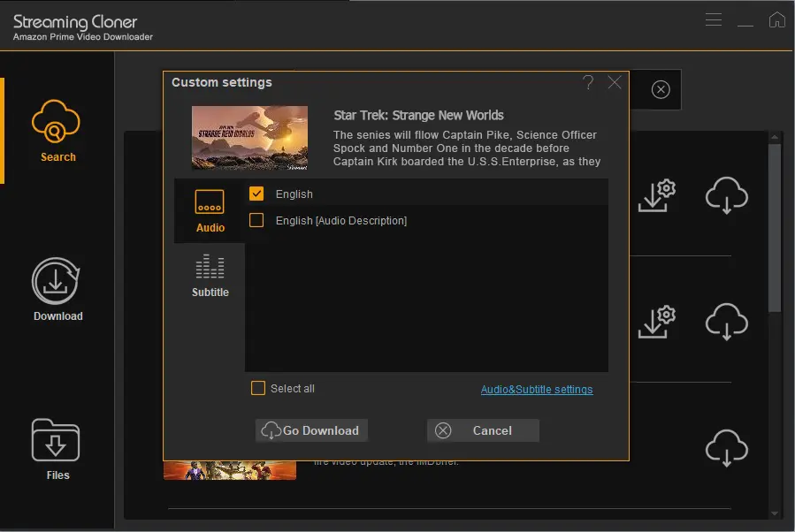Click the Star Trek: Strange New Worlds title
The image size is (795, 532).
coord(419,116)
